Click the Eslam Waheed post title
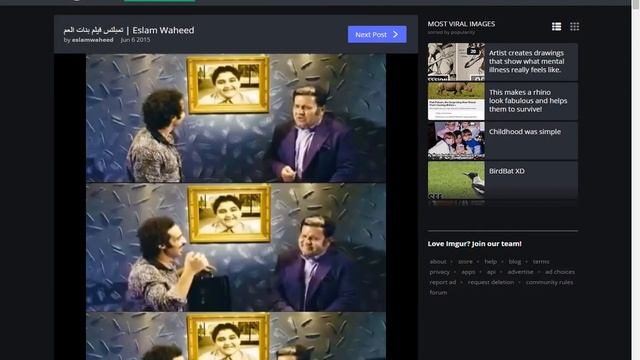This screenshot has width=640, height=360. click(x=129, y=30)
